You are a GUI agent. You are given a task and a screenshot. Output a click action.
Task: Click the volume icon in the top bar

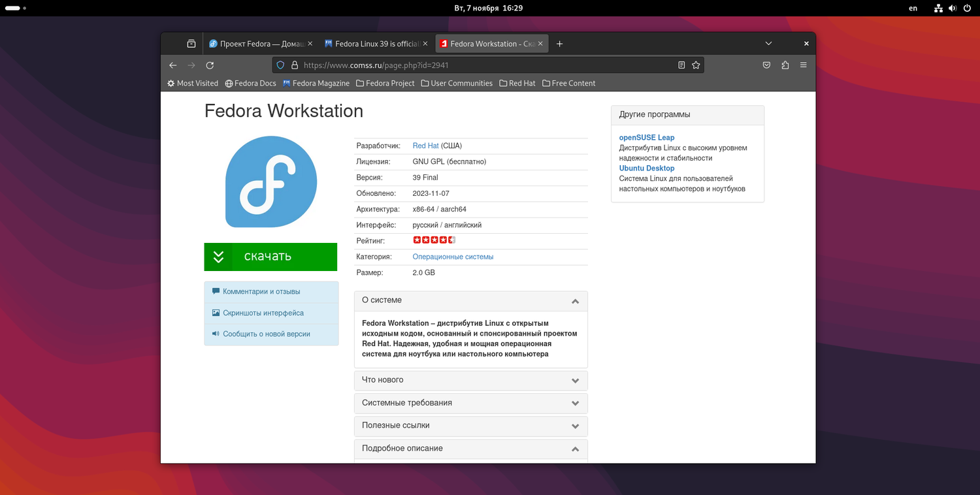click(953, 8)
